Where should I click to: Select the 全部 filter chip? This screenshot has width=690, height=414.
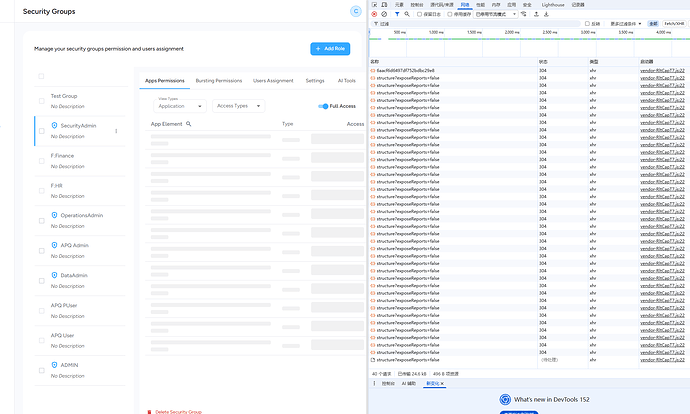653,24
